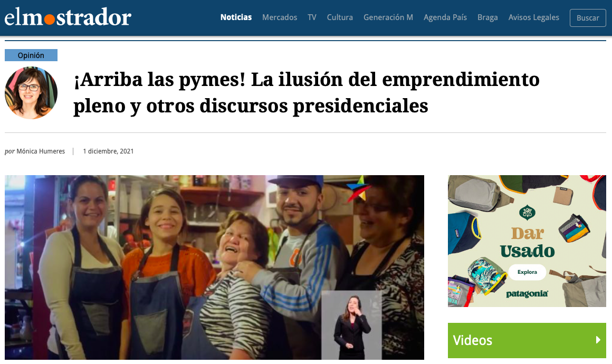
Task: Select the Opinión category tag
Action: tap(31, 55)
